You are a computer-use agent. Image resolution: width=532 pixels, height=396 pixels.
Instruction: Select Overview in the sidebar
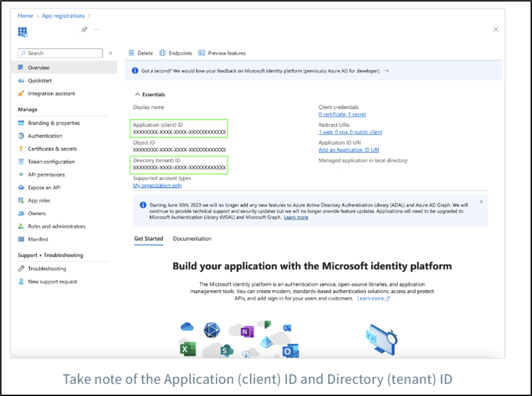coord(64,67)
